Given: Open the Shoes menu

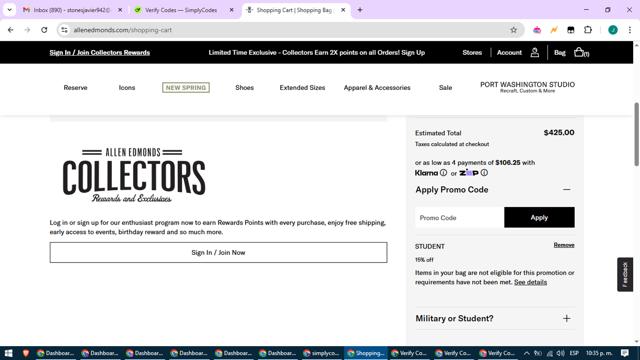Looking at the screenshot, I should click(x=244, y=87).
